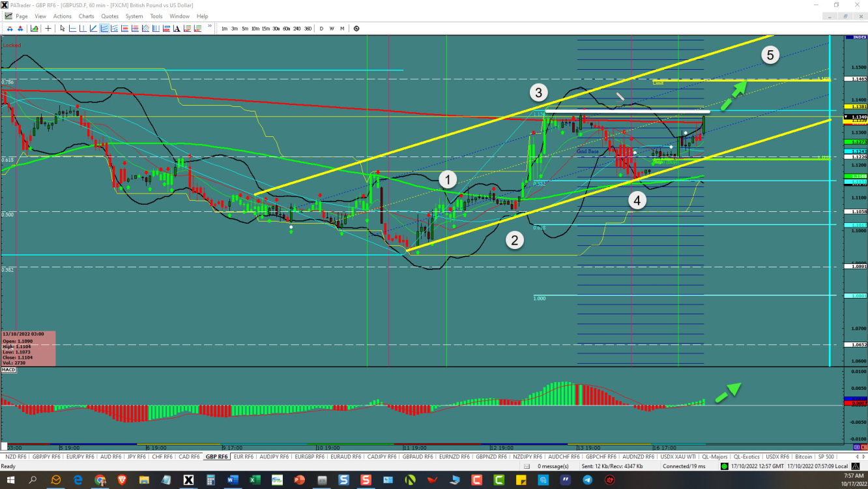This screenshot has width=868, height=489.
Task: Switch to the GBPJPY RF6 tab
Action: 47,456
